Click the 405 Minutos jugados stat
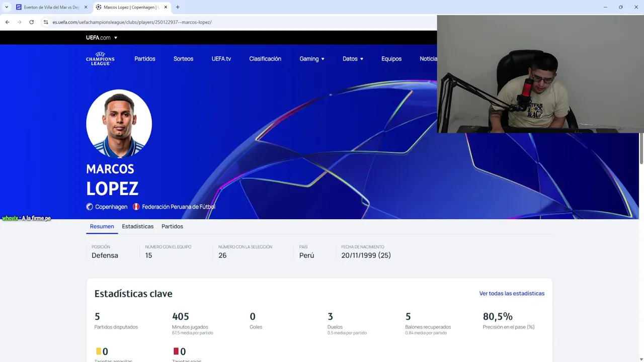 pyautogui.click(x=193, y=323)
